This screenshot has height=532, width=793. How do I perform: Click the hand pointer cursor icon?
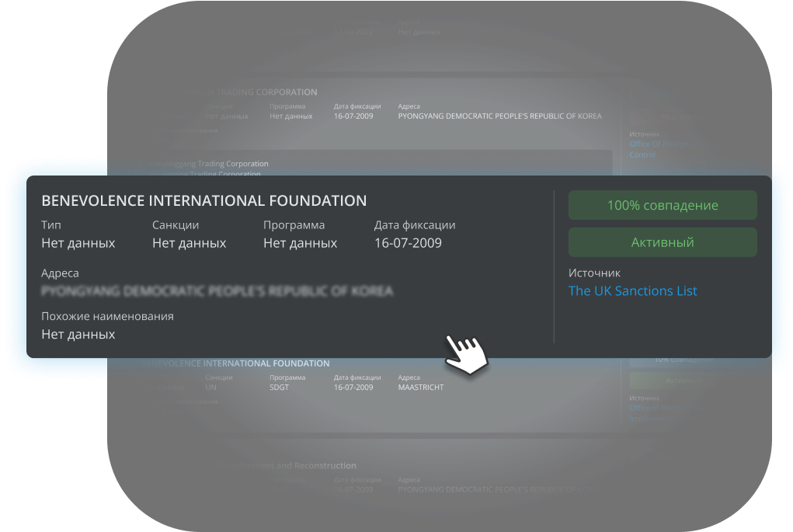point(468,355)
